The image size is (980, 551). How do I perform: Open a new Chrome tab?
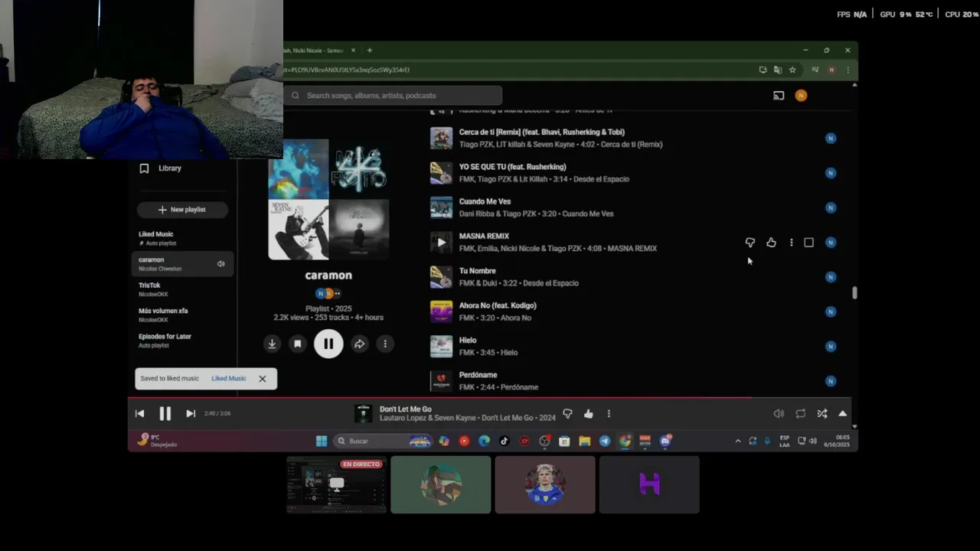tap(369, 51)
